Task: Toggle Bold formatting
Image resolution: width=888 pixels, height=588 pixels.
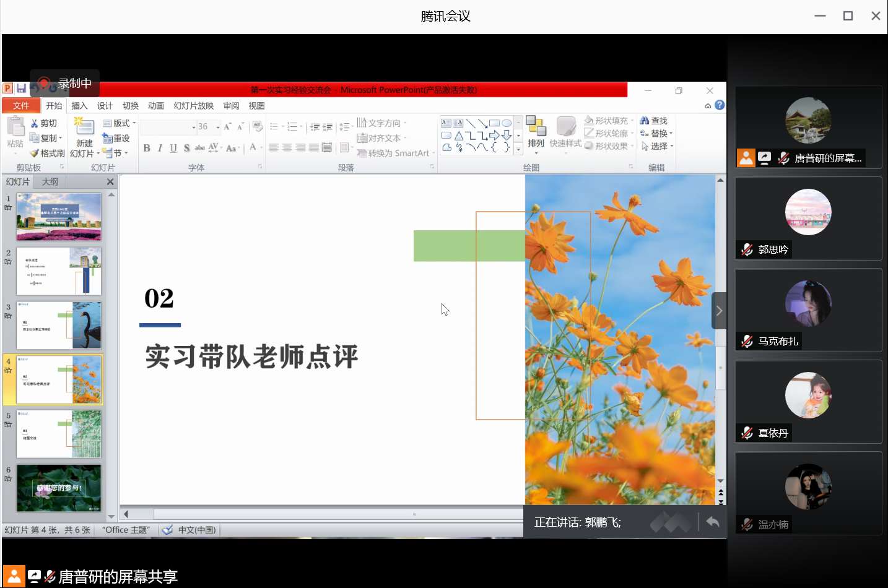Action: coord(147,148)
